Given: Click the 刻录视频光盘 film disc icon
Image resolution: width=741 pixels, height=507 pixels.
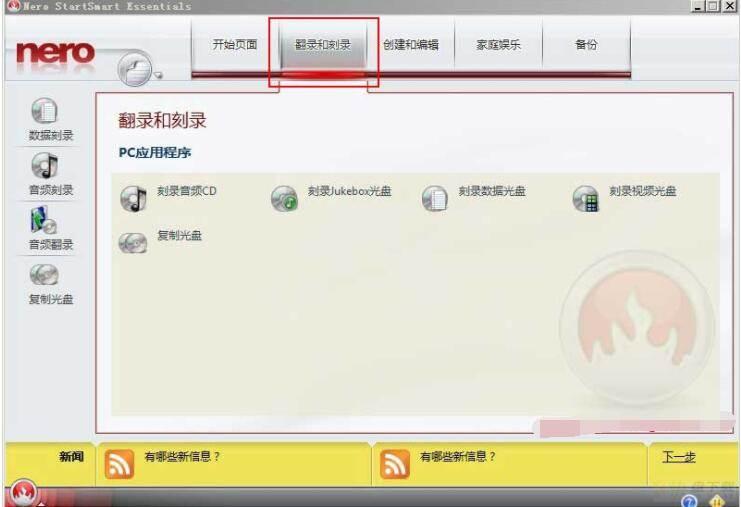Looking at the screenshot, I should (x=586, y=198).
